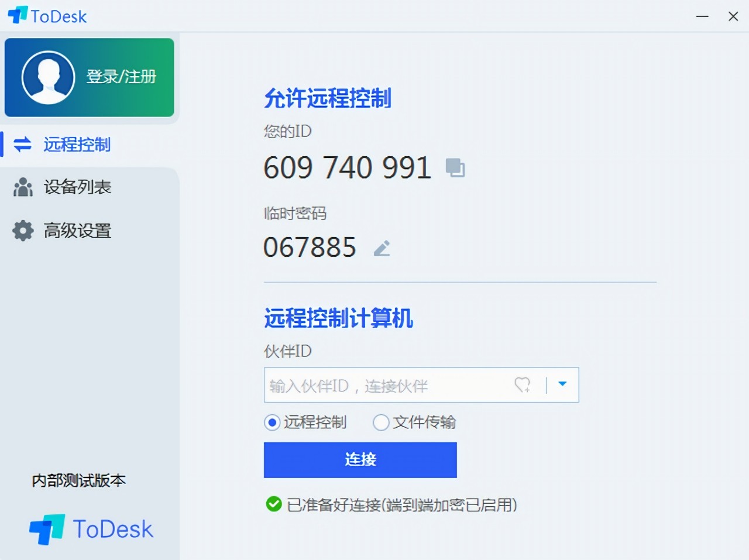749x560 pixels.
Task: Click the temporary password 067885 text
Action: click(x=310, y=248)
